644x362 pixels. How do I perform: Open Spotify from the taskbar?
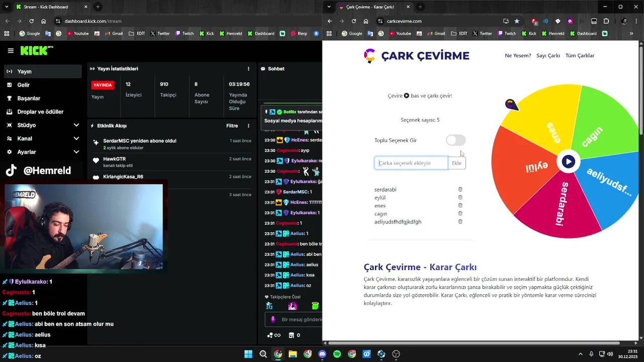point(337,354)
